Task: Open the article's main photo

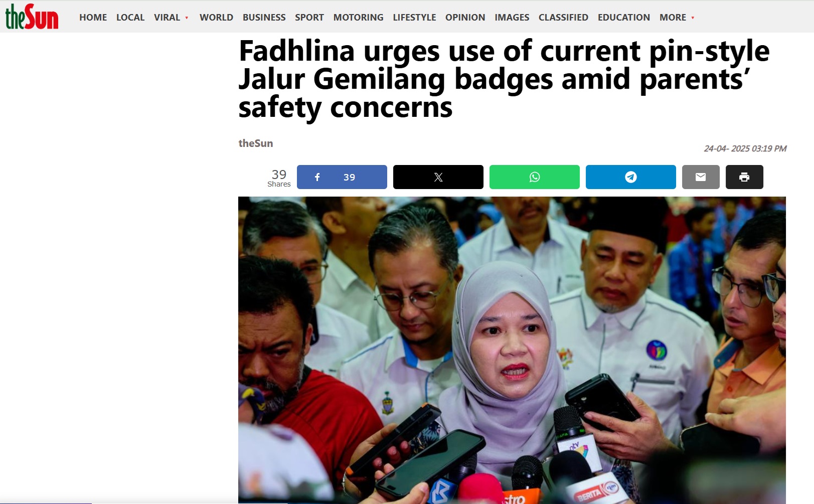Action: tap(512, 350)
